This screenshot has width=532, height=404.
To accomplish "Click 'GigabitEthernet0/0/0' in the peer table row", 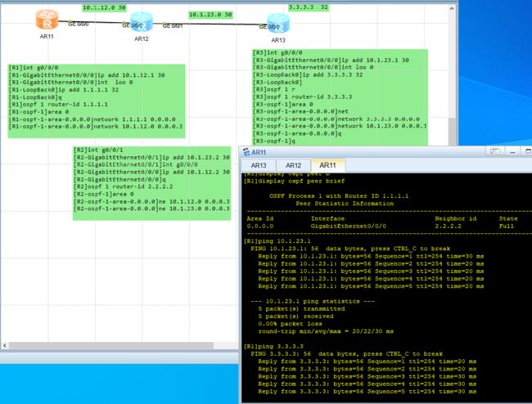I will coord(349,227).
